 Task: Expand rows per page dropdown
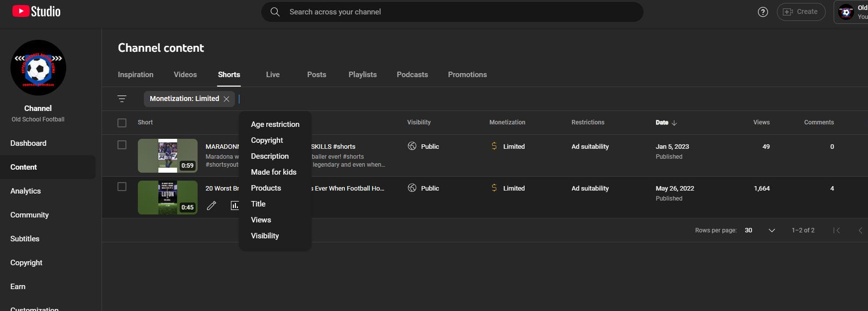pos(772,230)
